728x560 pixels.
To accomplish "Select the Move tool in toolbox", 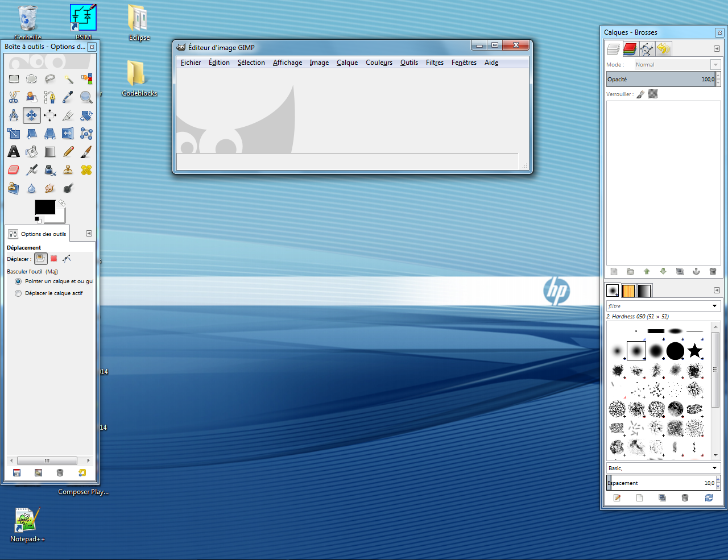I will tap(32, 115).
